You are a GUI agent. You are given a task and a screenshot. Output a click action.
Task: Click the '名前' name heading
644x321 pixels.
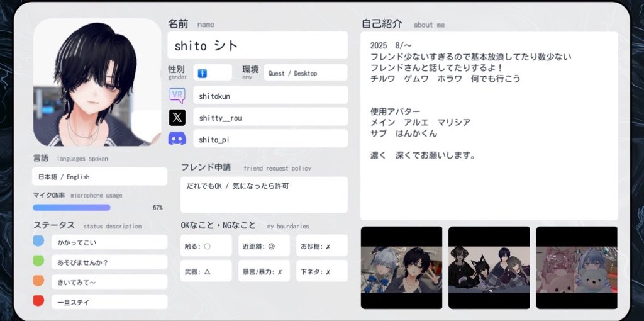coord(178,24)
